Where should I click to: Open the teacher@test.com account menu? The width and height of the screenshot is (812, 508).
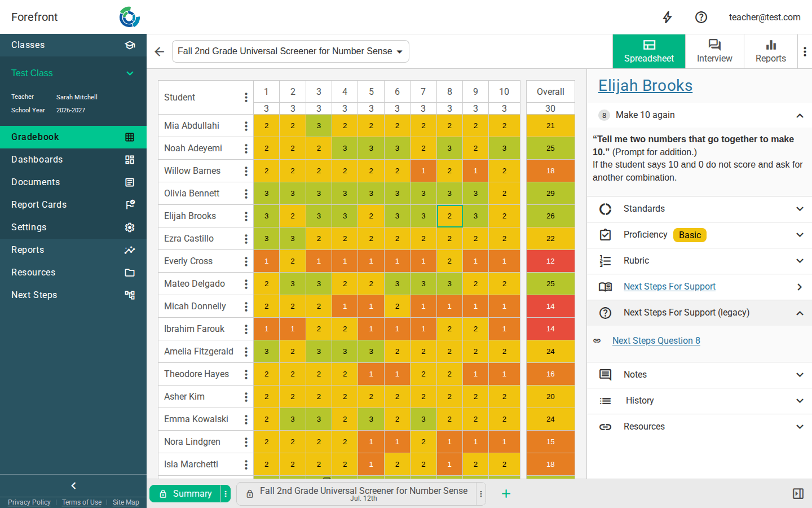(x=765, y=17)
